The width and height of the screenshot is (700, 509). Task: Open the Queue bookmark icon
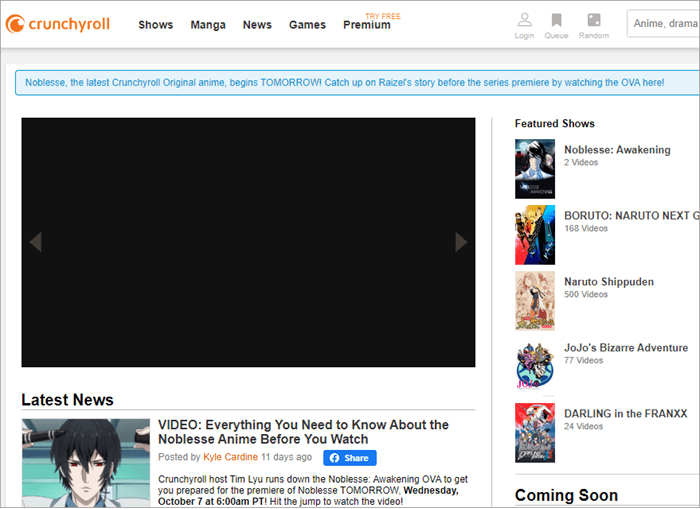click(556, 20)
